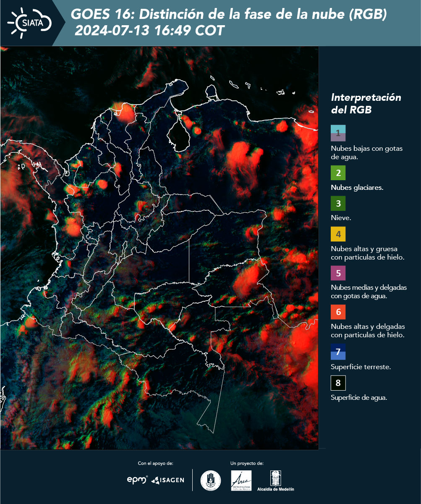The height and width of the screenshot is (504, 421).
Task: Click the ISAGEN logo in the footer
Action: 167,480
